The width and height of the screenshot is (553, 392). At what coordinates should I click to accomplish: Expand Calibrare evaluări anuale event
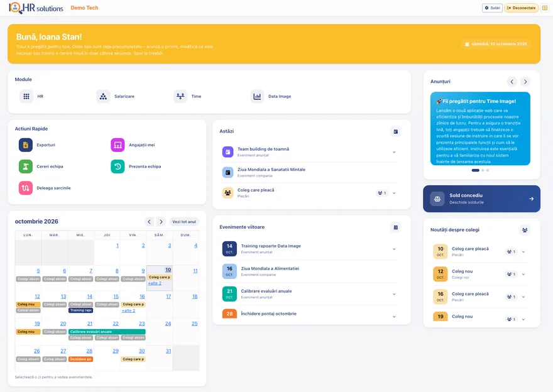394,294
